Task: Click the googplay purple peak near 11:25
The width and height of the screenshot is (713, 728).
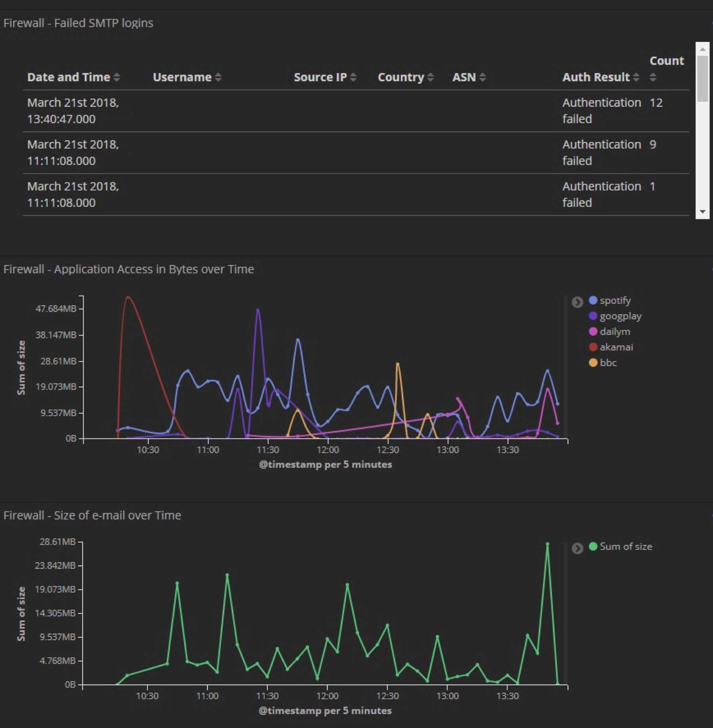Action: (258, 310)
